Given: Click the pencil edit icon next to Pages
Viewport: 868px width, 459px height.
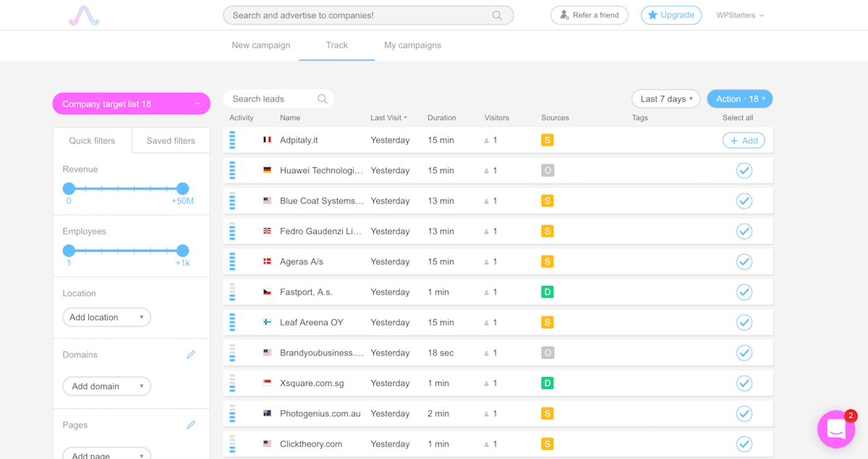Looking at the screenshot, I should [191, 425].
